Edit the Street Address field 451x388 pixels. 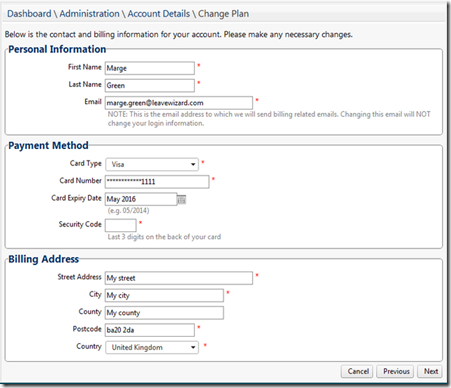[x=179, y=278]
